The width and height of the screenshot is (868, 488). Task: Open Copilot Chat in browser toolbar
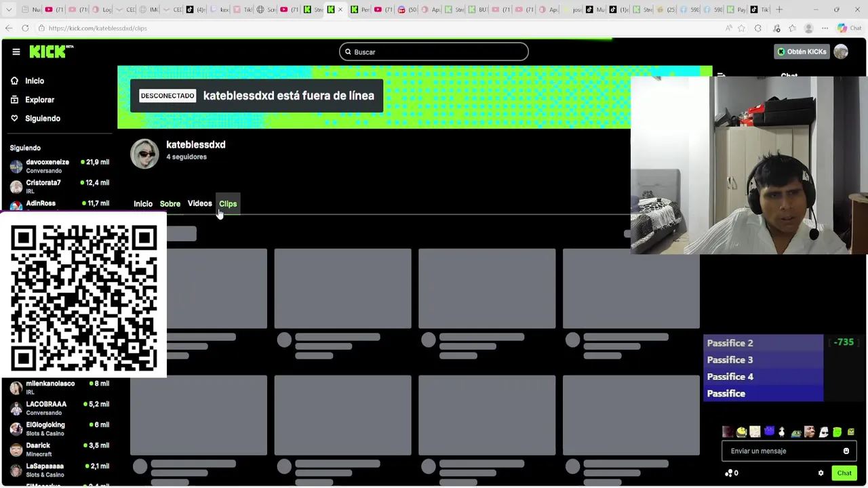[x=848, y=28]
